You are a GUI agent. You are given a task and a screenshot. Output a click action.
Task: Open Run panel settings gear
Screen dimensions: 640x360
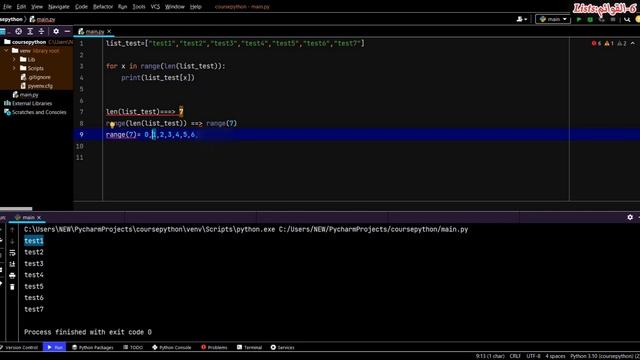[630, 218]
